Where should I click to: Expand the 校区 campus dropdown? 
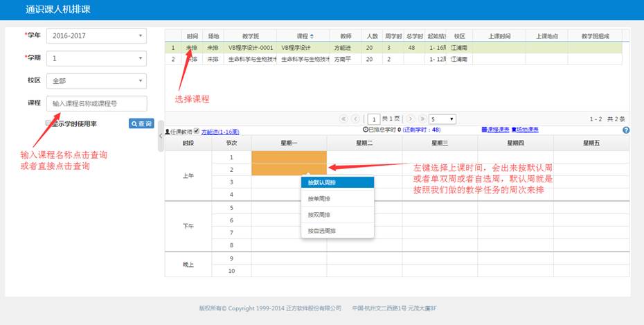click(x=97, y=81)
